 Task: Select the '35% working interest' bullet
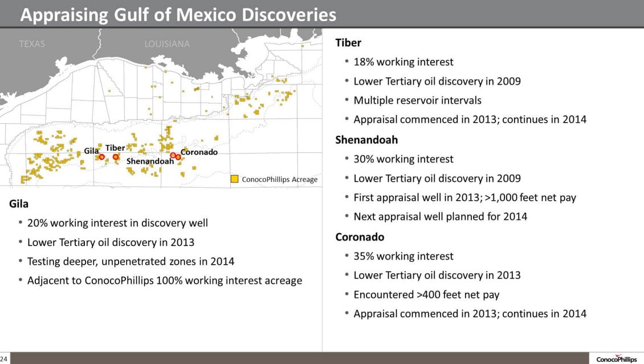[403, 256]
